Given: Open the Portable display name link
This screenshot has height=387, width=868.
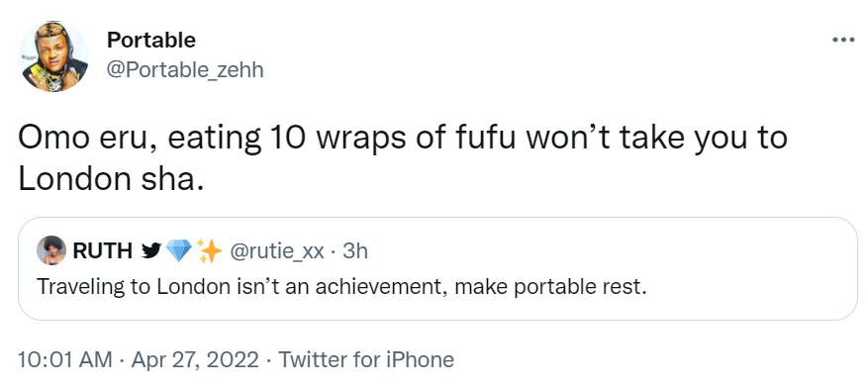Looking at the screenshot, I should click(x=151, y=40).
